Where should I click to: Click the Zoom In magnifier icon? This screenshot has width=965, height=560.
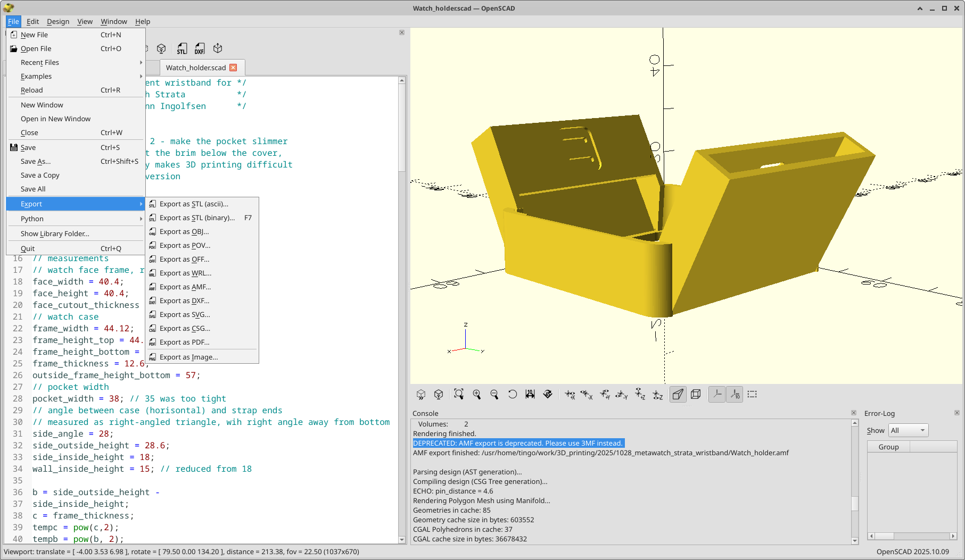point(476,395)
